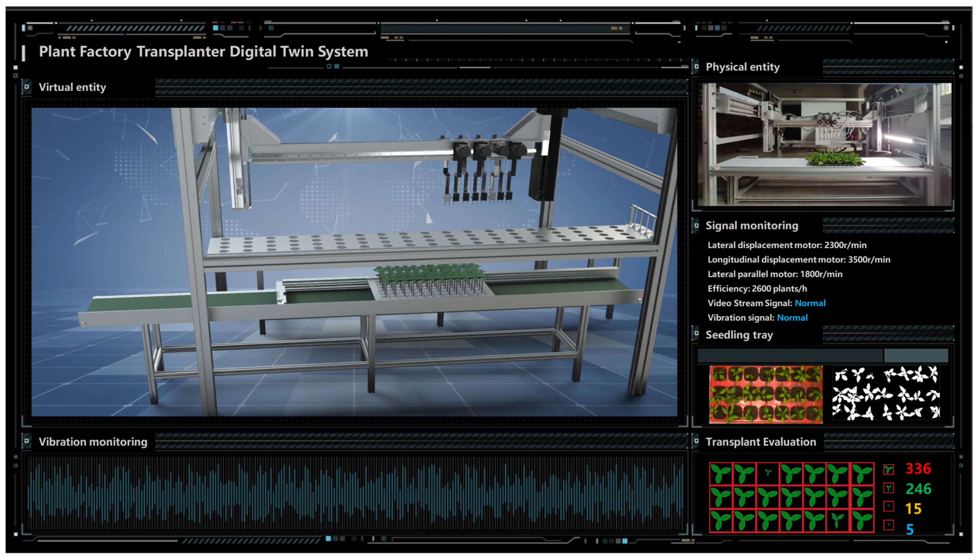979x560 pixels.
Task: Click the medium seedling legend icon beside 246
Action: (x=888, y=488)
